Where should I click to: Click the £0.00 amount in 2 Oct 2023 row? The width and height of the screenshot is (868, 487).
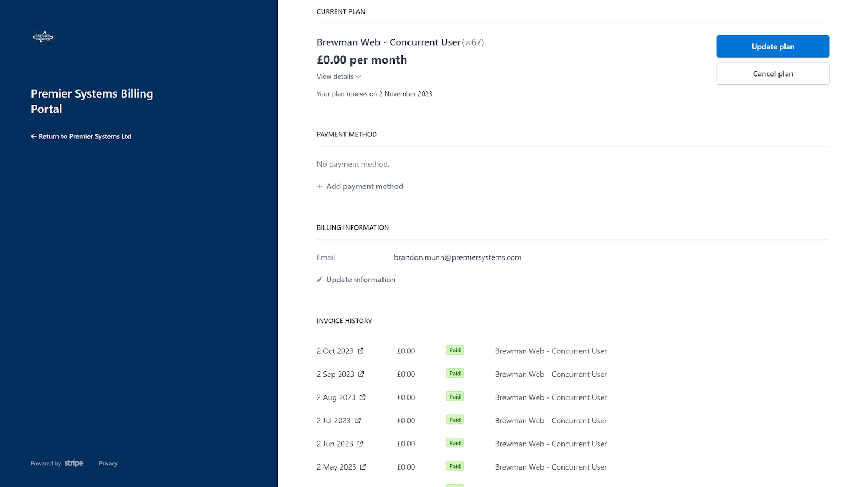[406, 351]
